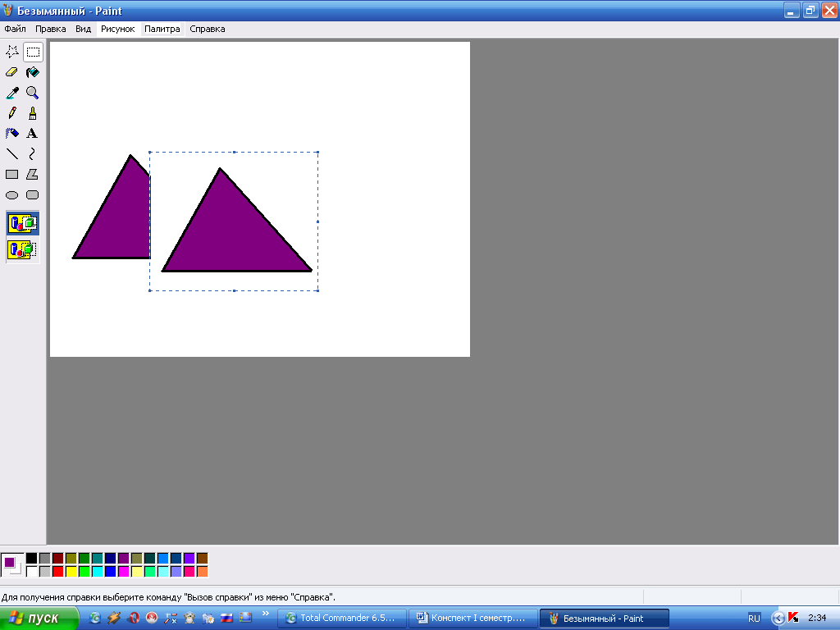Pick the magenta color swatch

click(123, 572)
